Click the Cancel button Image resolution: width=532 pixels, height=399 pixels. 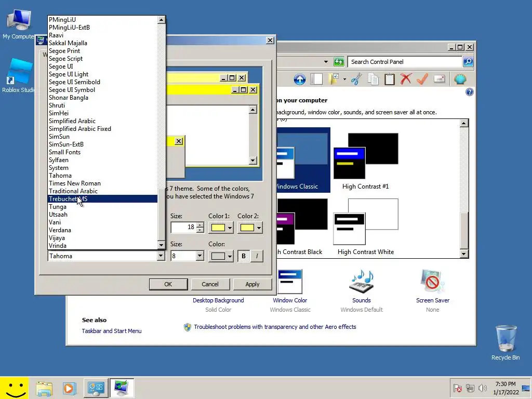coord(210,284)
